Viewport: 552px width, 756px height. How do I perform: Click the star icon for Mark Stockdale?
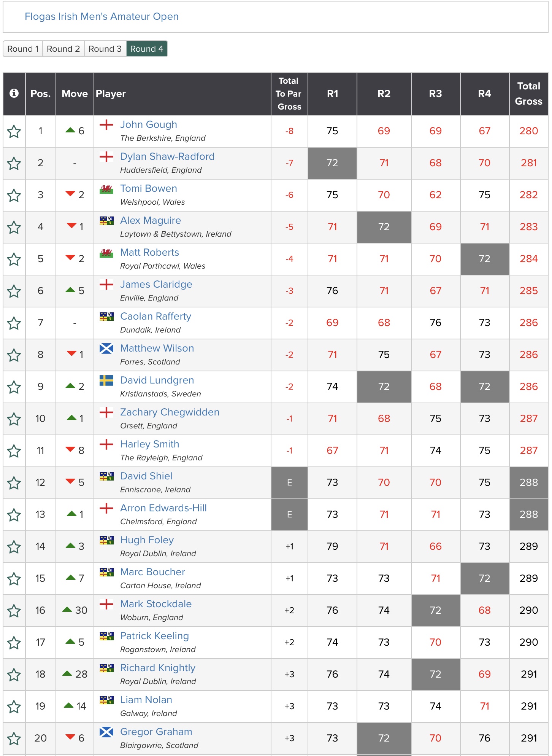14,611
